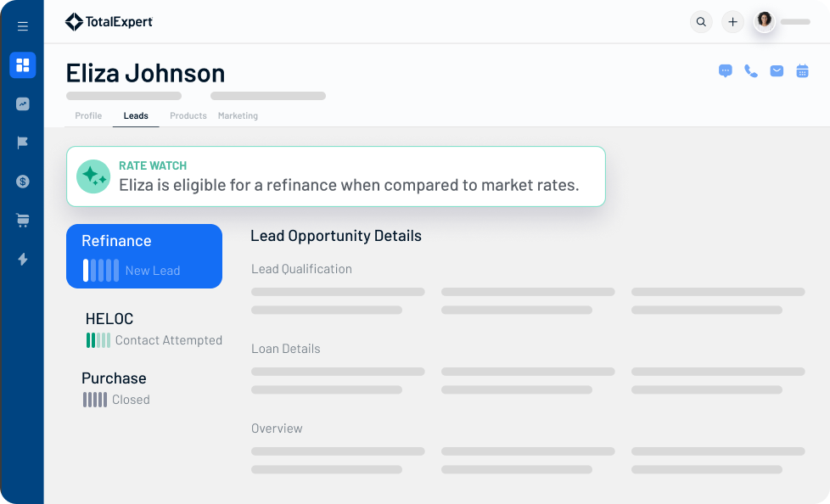Select the Products tab
830x504 pixels.
point(188,115)
